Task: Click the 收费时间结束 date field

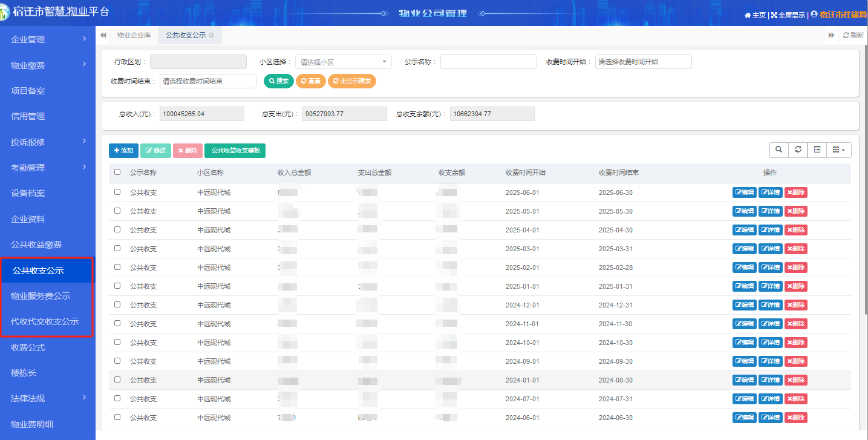Action: pyautogui.click(x=208, y=81)
